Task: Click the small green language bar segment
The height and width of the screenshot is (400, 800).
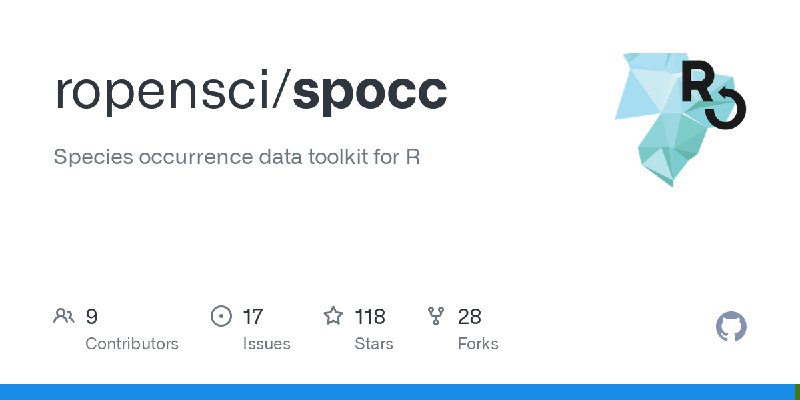Action: click(x=797, y=392)
